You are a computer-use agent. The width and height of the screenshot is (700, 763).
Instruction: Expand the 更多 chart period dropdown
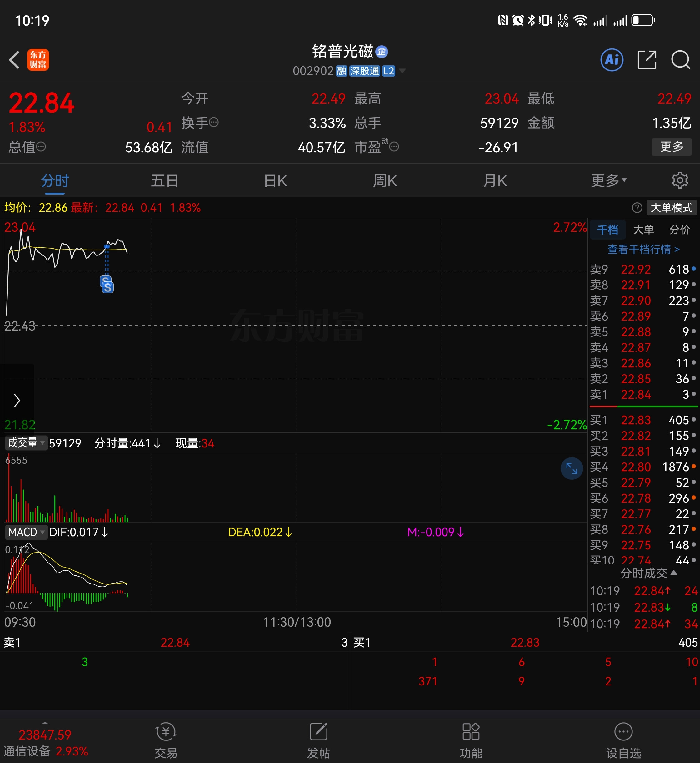tap(608, 180)
